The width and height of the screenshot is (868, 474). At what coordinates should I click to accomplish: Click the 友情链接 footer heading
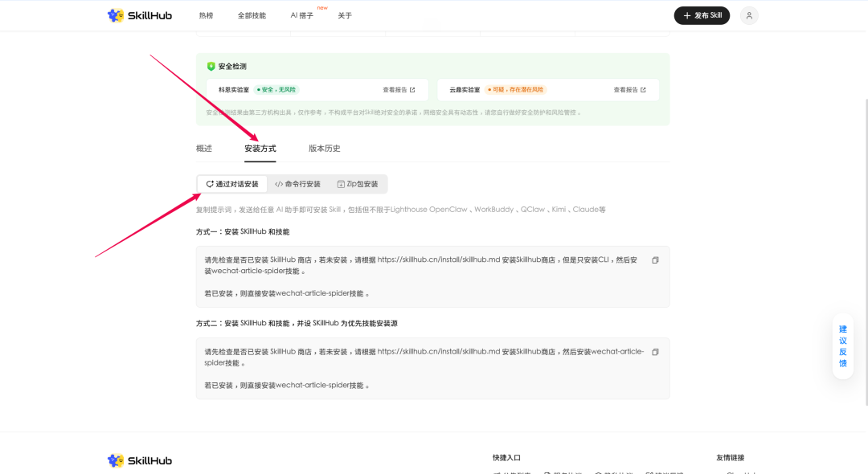pos(730,457)
